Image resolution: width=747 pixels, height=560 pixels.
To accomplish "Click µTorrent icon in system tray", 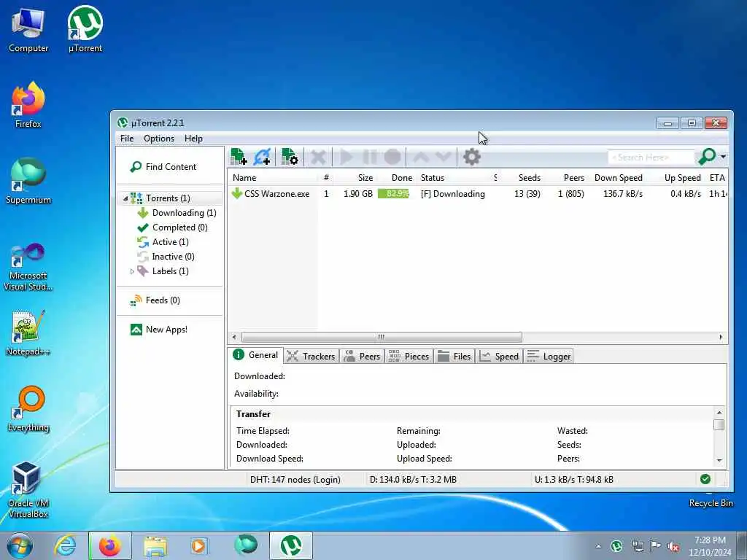I will 616,545.
